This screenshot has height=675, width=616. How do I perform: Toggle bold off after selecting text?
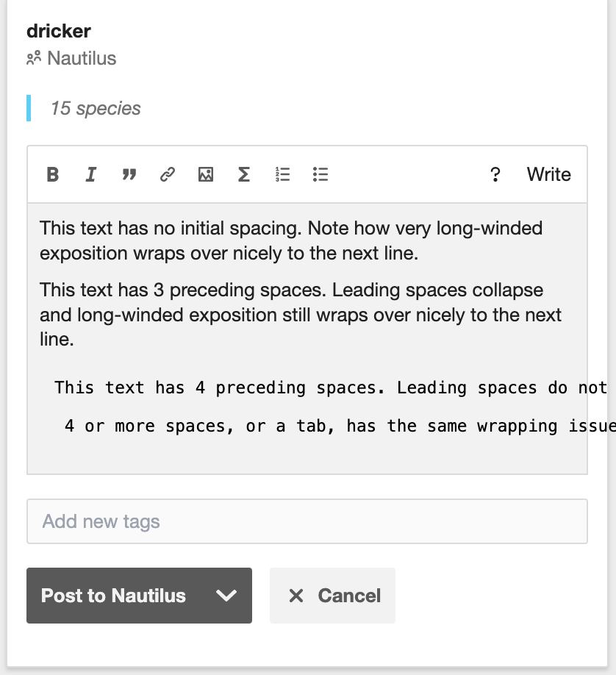click(52, 174)
